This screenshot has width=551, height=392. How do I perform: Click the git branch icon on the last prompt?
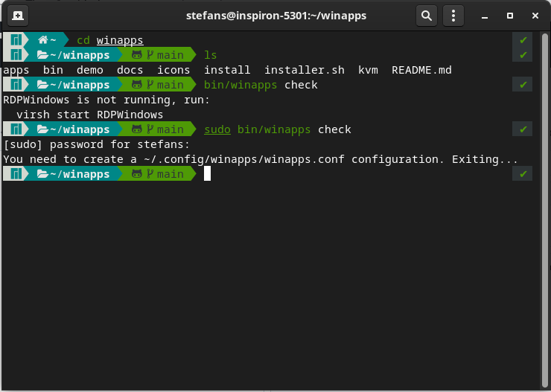click(150, 174)
